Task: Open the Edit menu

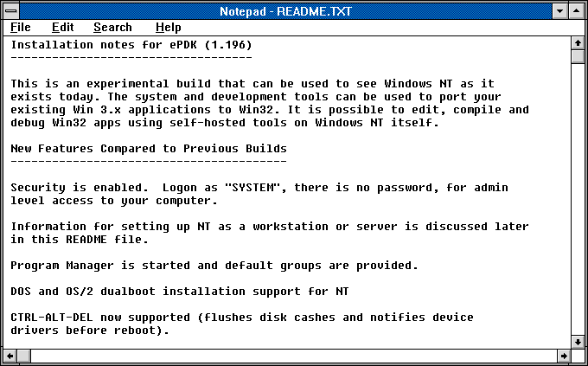Action: [62, 27]
